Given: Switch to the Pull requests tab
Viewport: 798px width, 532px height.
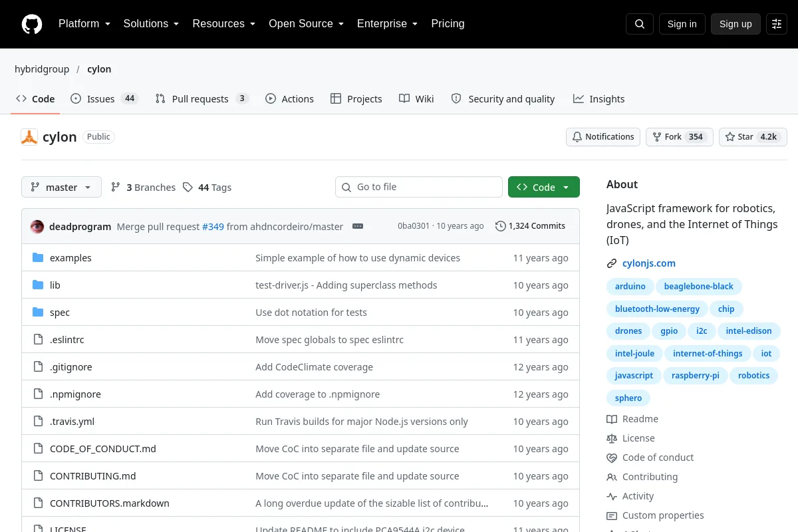Looking at the screenshot, I should click(201, 98).
